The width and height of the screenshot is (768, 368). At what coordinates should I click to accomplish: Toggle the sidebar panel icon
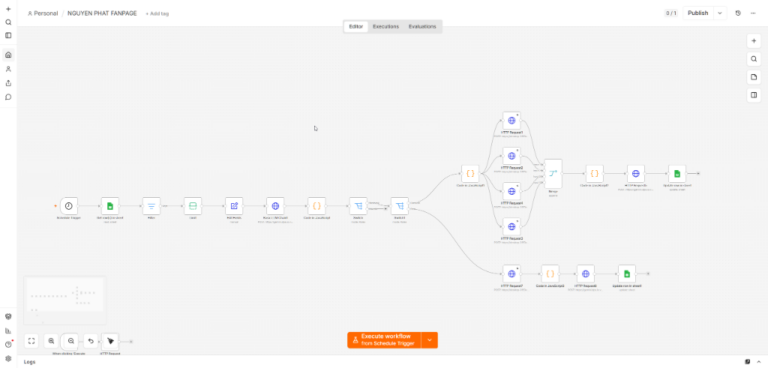point(8,35)
